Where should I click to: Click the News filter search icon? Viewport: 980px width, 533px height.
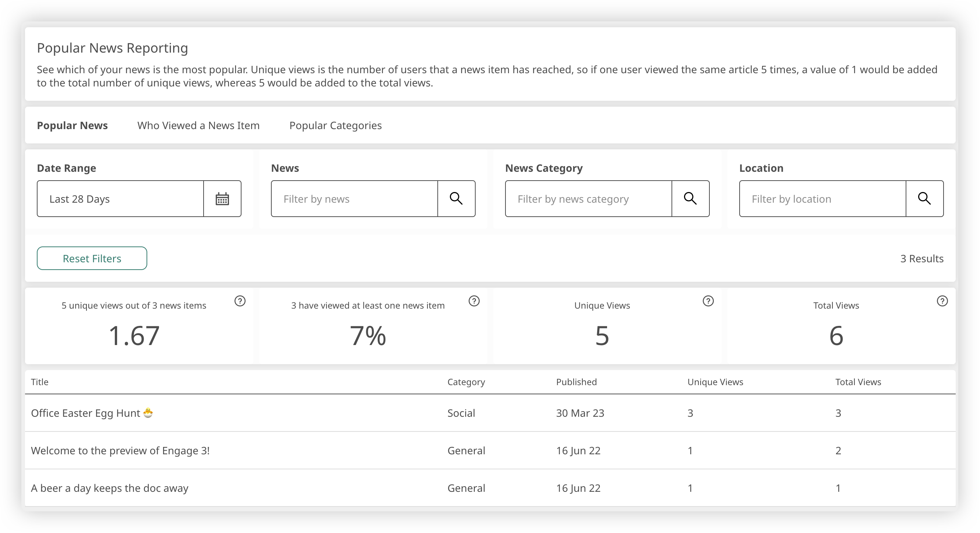click(x=456, y=199)
